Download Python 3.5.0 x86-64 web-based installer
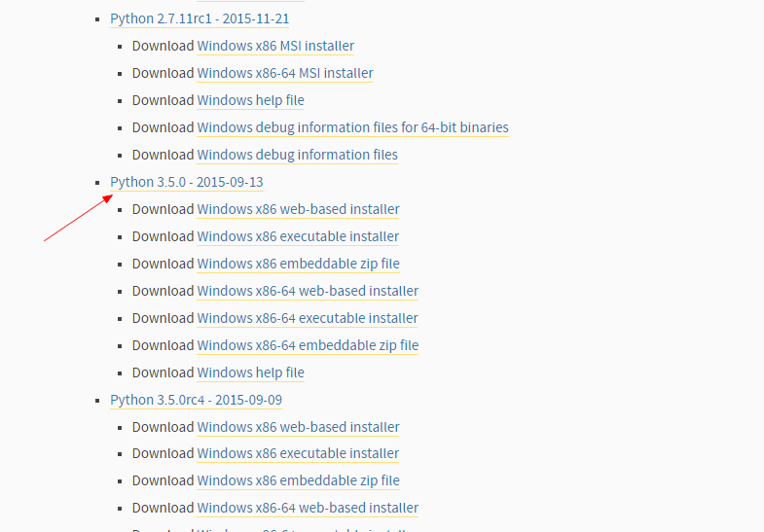Screen dimensions: 764x532 pyautogui.click(x=308, y=292)
